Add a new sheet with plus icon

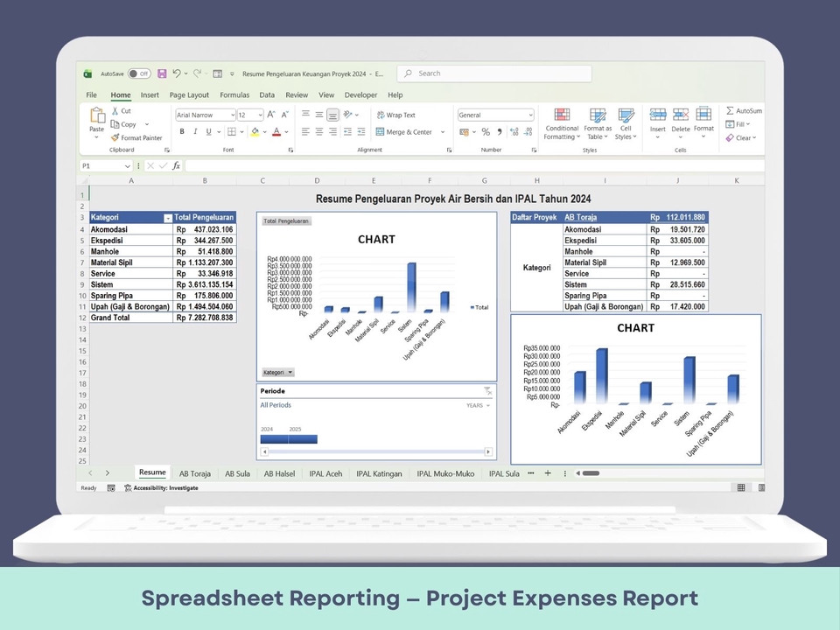pos(548,473)
